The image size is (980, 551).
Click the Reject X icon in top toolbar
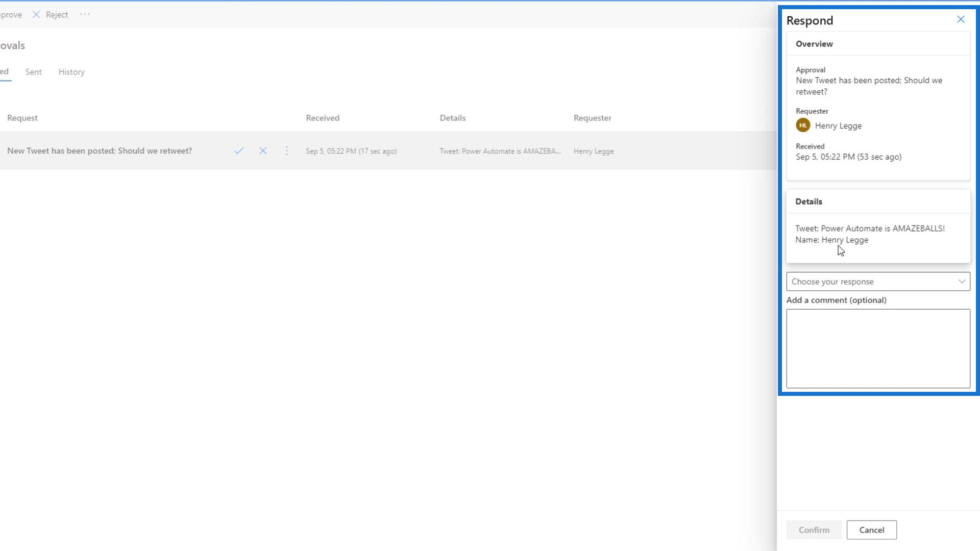pyautogui.click(x=36, y=15)
